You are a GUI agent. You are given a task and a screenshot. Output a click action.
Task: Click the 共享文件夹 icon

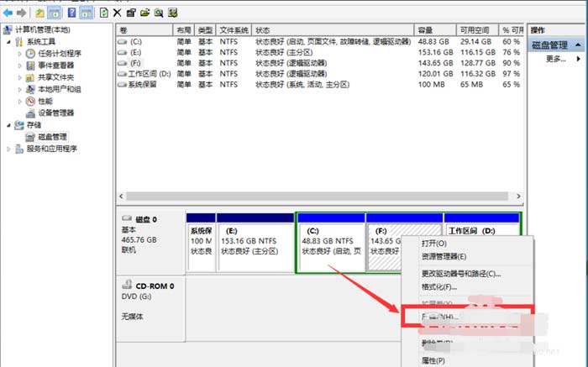pyautogui.click(x=30, y=77)
